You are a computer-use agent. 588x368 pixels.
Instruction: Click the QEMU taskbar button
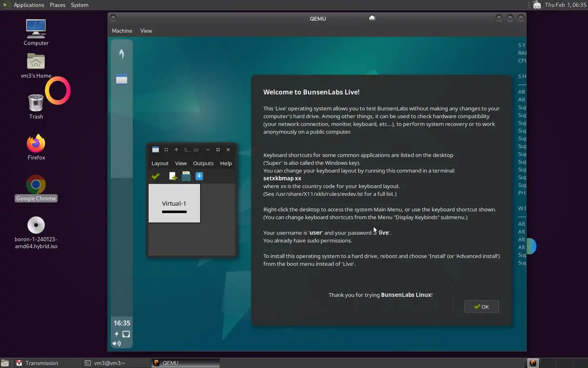pyautogui.click(x=185, y=363)
